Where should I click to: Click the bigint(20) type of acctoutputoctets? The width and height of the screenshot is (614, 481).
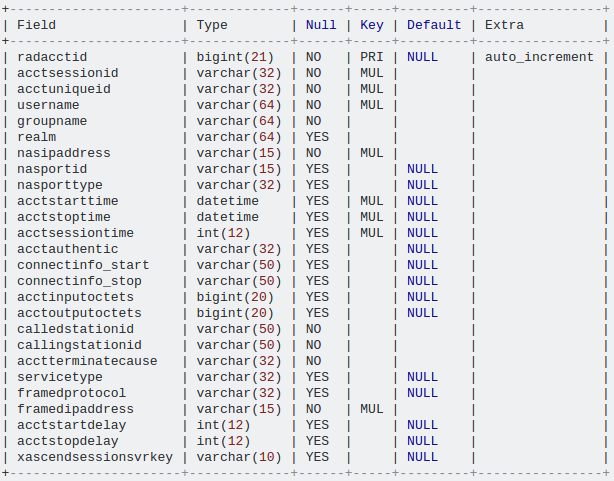coord(235,313)
